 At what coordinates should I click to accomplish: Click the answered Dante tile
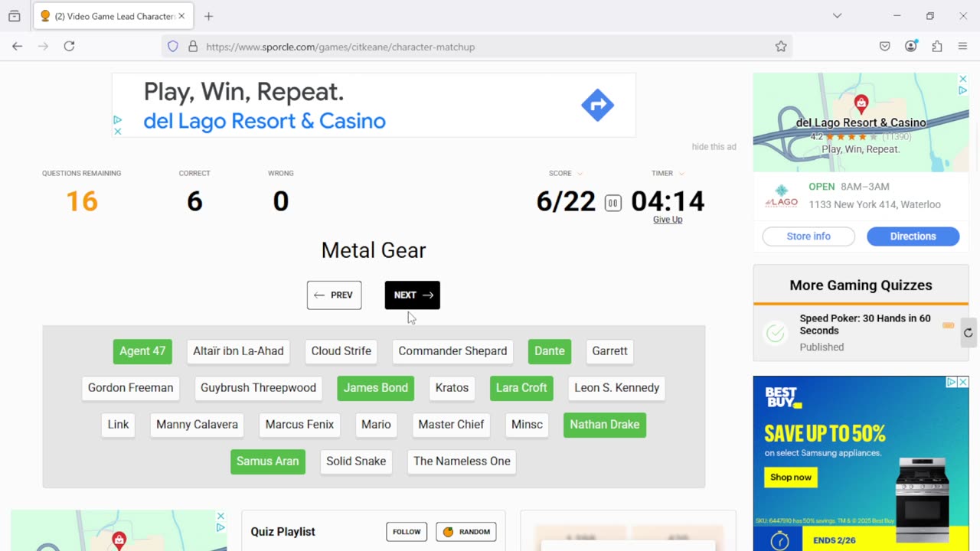point(550,351)
